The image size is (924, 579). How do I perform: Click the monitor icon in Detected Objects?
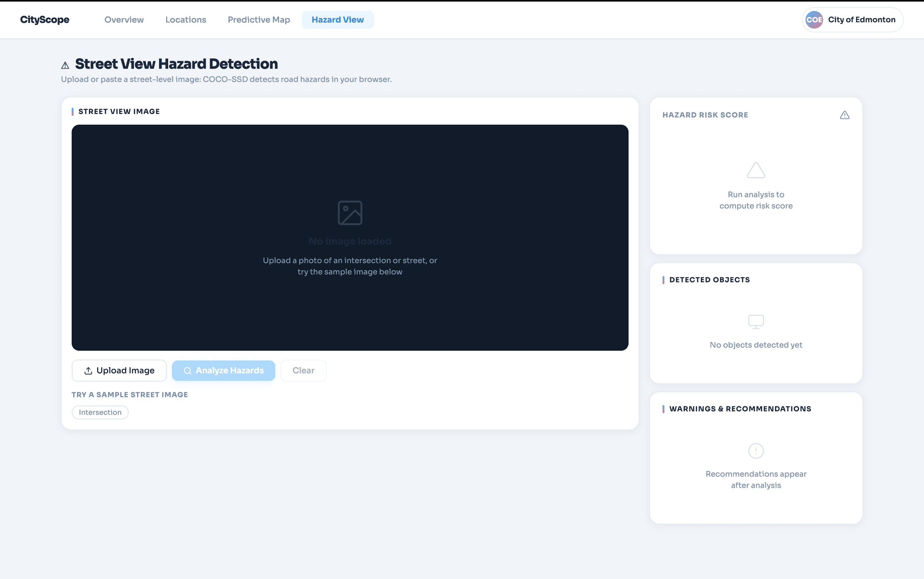(756, 322)
